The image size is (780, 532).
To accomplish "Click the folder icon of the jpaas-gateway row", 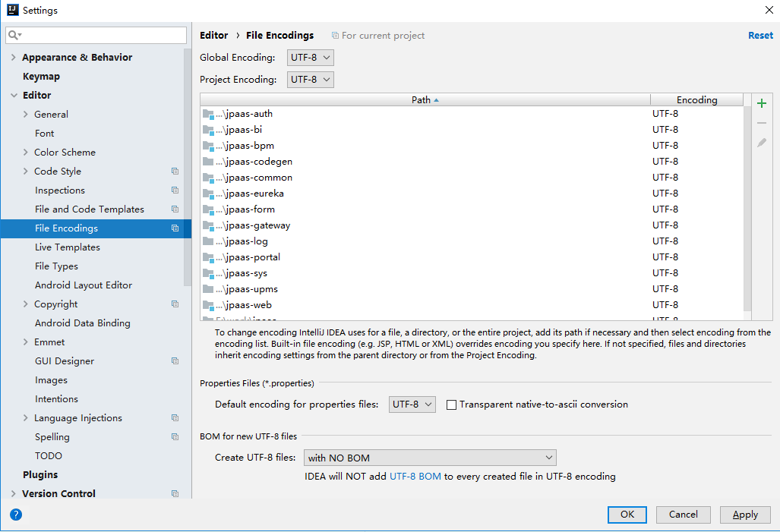I will [x=208, y=225].
